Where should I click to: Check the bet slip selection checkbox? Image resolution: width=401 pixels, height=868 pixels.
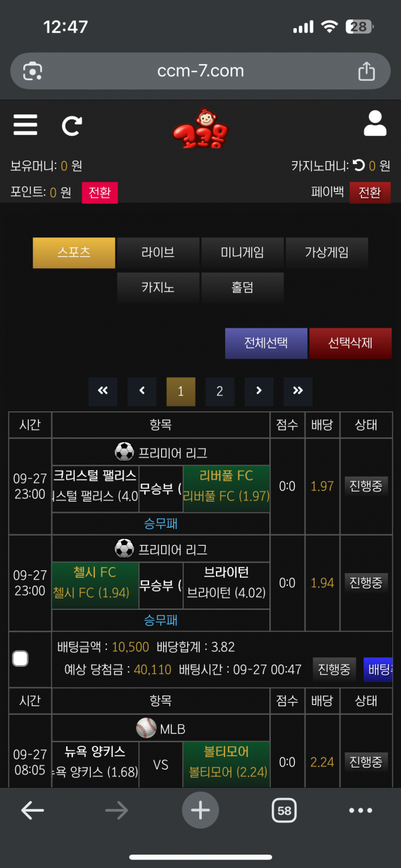pyautogui.click(x=21, y=659)
